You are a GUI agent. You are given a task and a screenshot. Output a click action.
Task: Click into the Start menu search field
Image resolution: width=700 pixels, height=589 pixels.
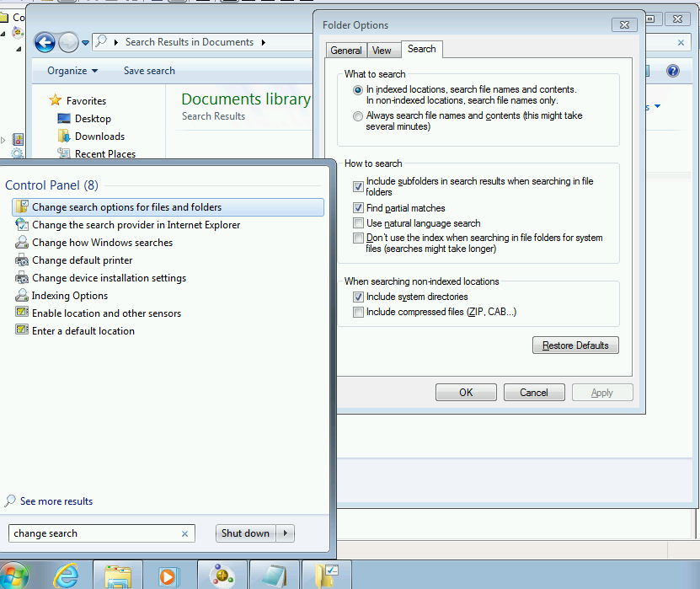(x=93, y=533)
